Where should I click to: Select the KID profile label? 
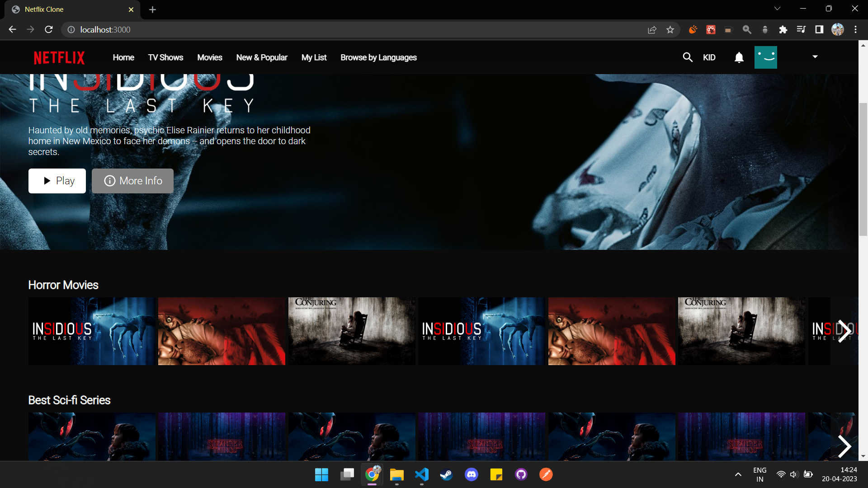click(709, 57)
